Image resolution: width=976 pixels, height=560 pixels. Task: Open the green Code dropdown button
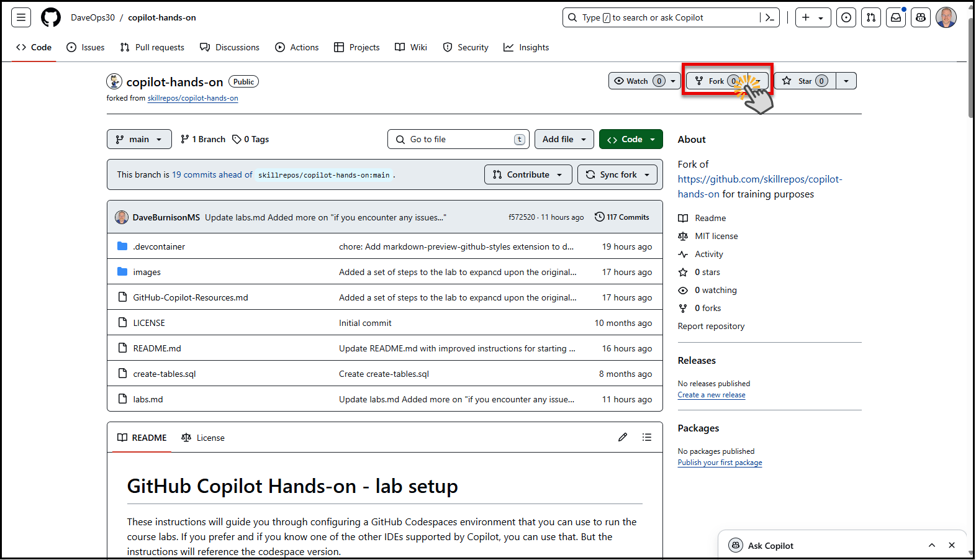pos(631,139)
